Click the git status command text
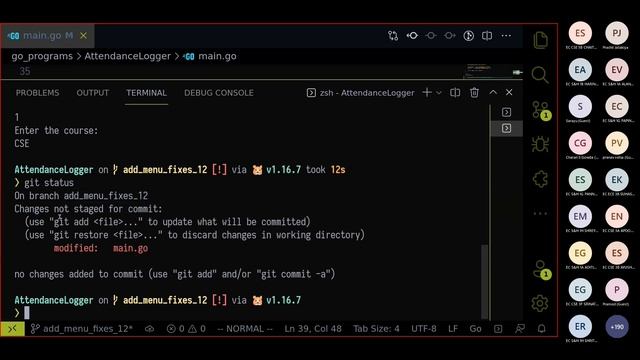The image size is (640, 360). [49, 183]
